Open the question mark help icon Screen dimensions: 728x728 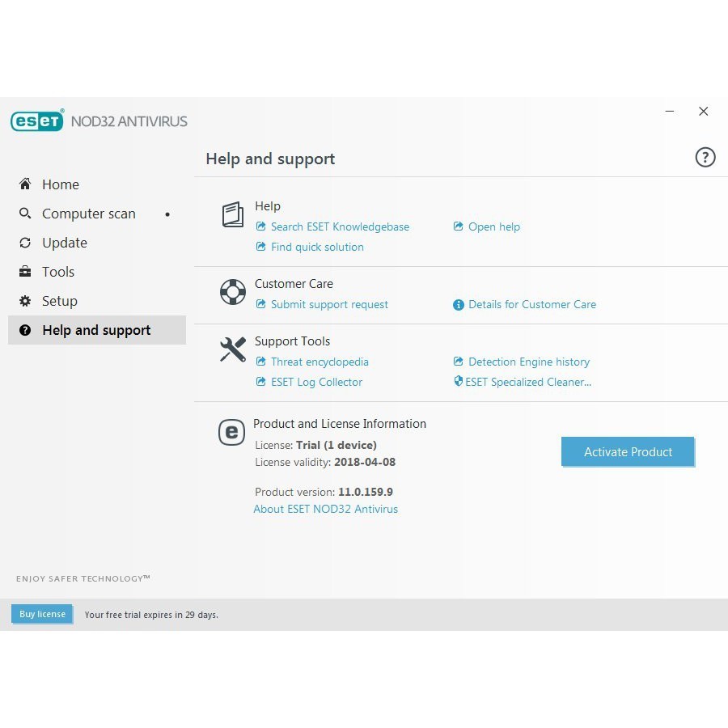click(705, 158)
